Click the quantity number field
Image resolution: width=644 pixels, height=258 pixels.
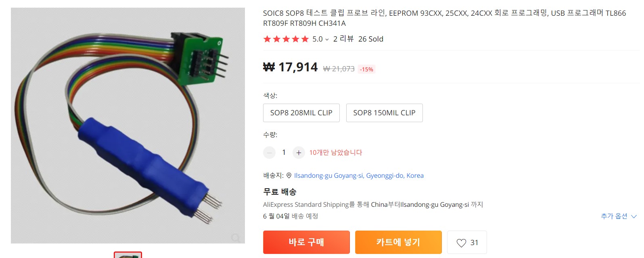tap(284, 152)
